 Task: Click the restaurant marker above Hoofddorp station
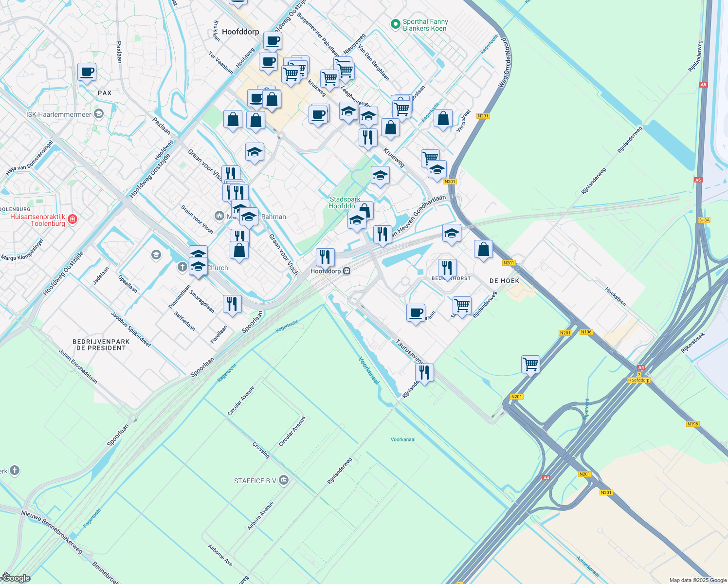pos(325,257)
